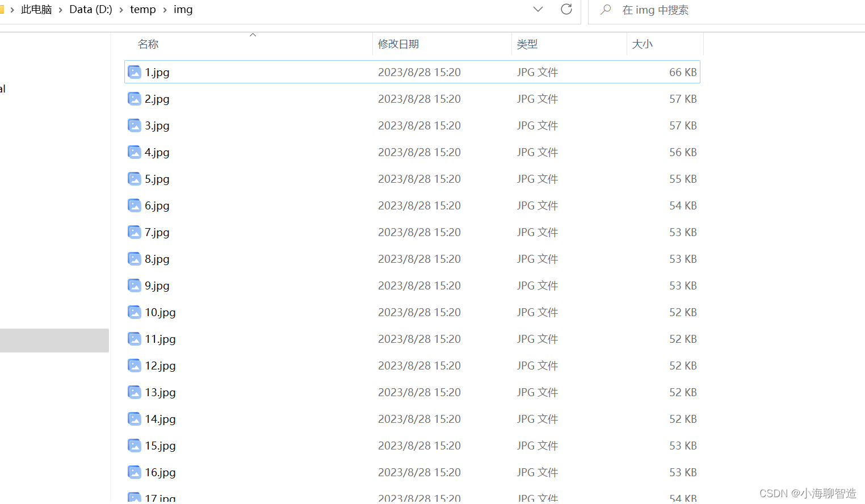Click the image icon of 11.jpg

click(x=135, y=339)
